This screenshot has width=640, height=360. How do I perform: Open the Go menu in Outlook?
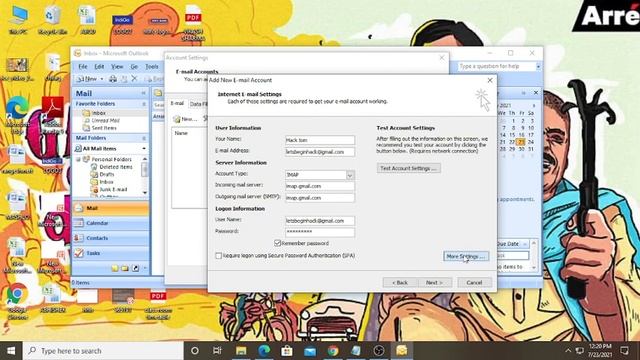pos(134,66)
